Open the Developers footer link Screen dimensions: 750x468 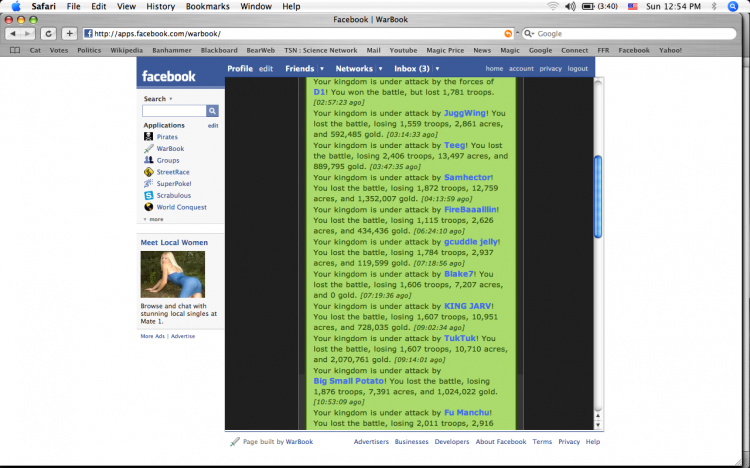[x=452, y=442]
